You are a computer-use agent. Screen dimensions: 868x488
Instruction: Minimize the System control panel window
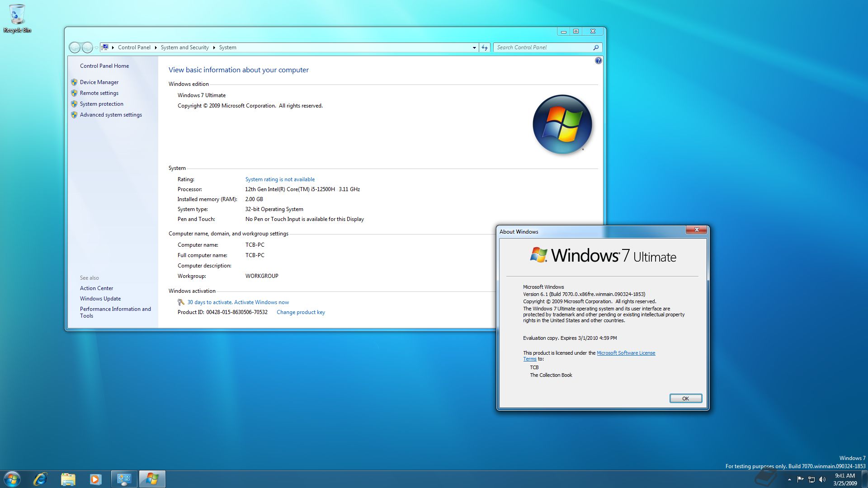(x=563, y=31)
